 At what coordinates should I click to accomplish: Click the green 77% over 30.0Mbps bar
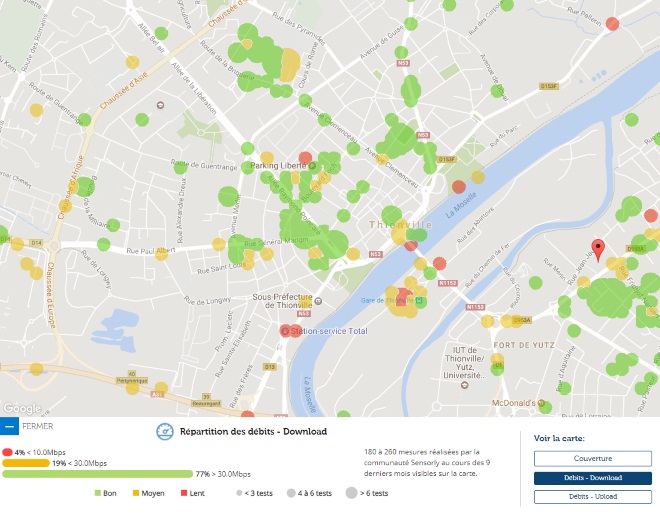pyautogui.click(x=97, y=474)
